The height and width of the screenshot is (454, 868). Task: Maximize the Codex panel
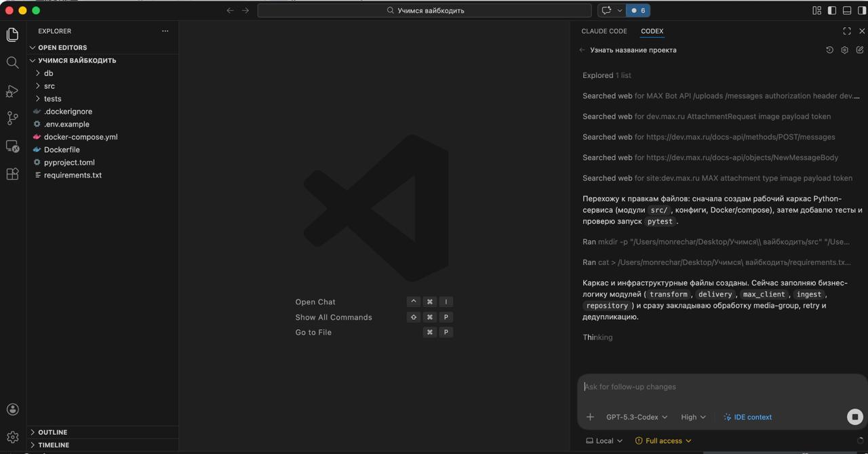tap(847, 31)
